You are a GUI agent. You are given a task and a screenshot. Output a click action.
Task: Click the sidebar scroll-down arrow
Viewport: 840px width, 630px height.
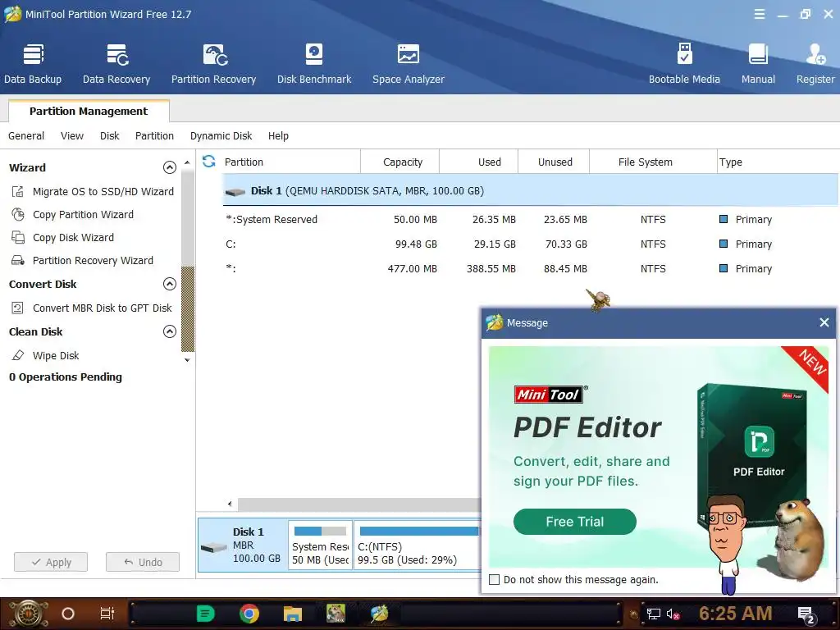click(187, 360)
